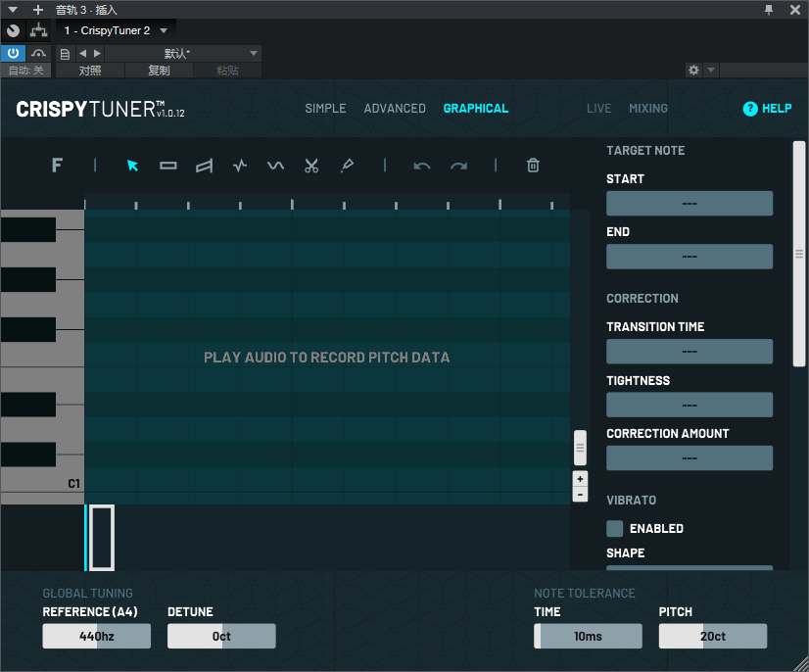The height and width of the screenshot is (672, 809).
Task: Click the HELP question mark icon
Action: pos(749,109)
